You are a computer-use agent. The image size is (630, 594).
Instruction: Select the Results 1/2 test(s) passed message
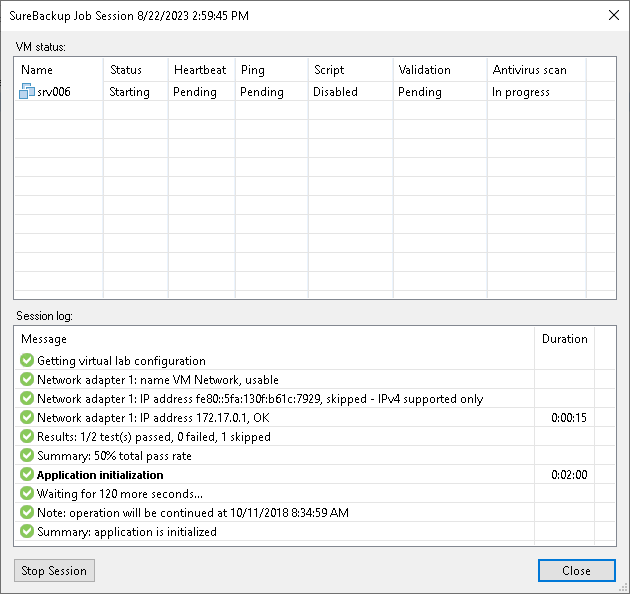coord(154,436)
